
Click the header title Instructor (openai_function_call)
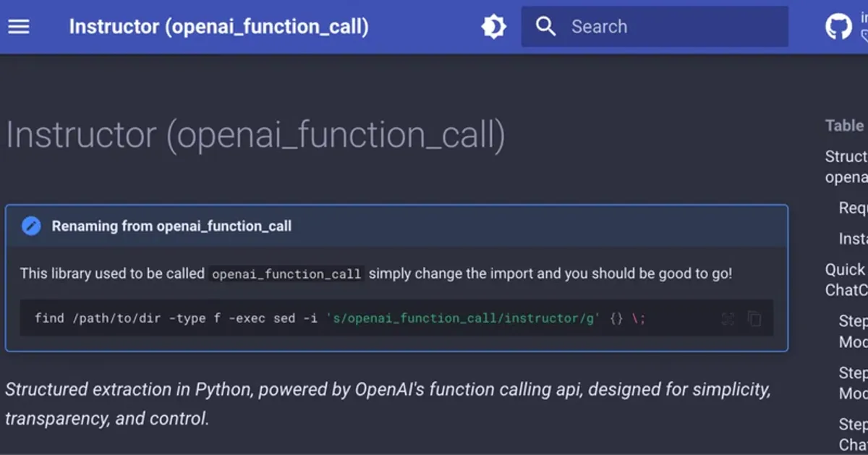click(x=218, y=27)
